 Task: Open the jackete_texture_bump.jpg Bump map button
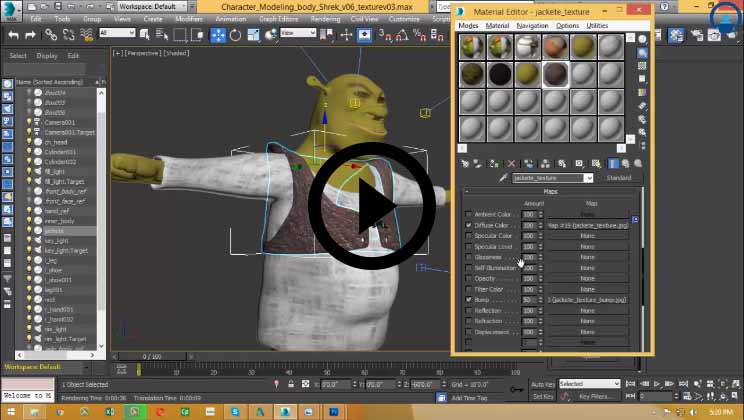[x=588, y=299]
